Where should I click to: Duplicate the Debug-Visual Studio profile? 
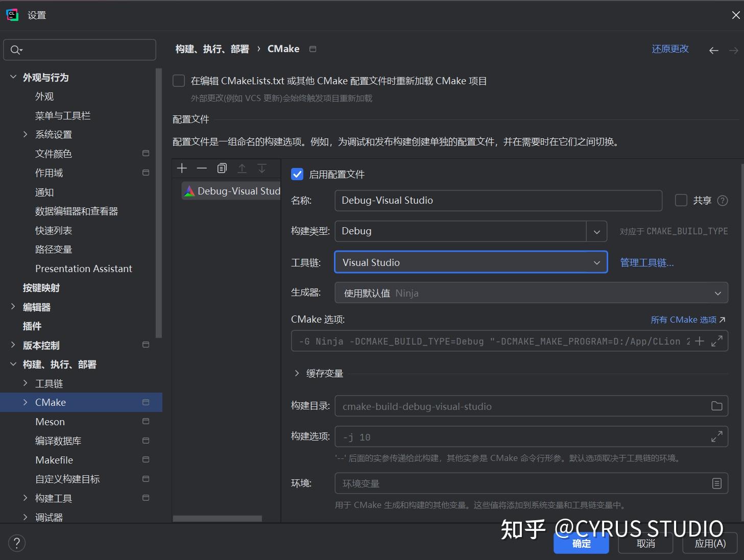[x=222, y=168]
